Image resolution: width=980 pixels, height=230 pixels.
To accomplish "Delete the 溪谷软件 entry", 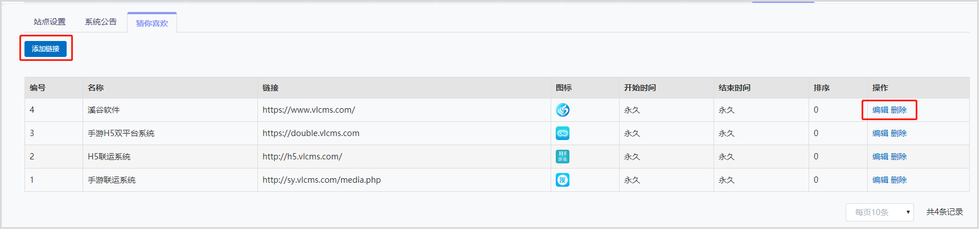I will click(899, 110).
